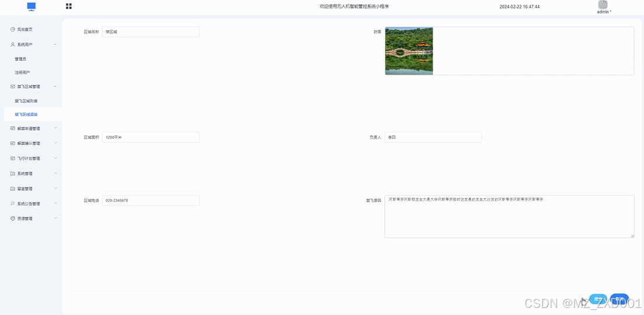Click inside the 禁飞原因 text area
This screenshot has height=315, width=644.
point(509,216)
